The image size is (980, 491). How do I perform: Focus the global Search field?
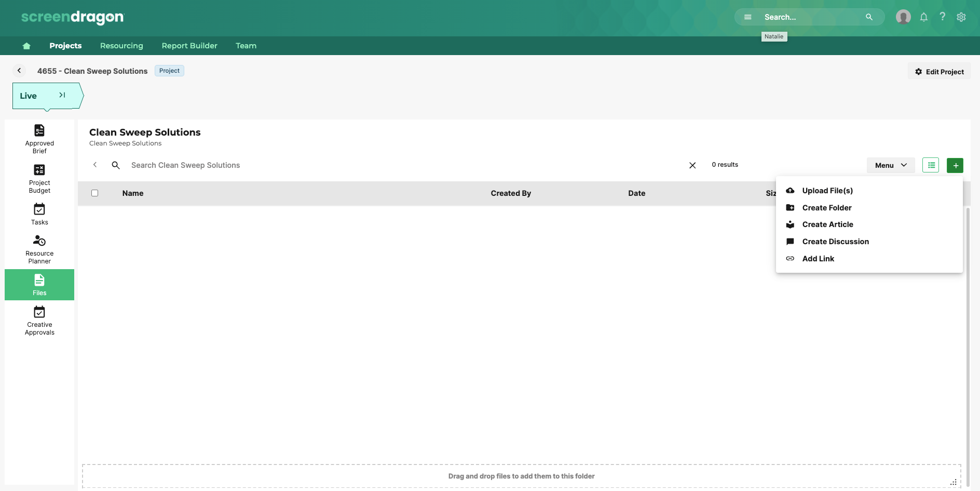coord(810,17)
